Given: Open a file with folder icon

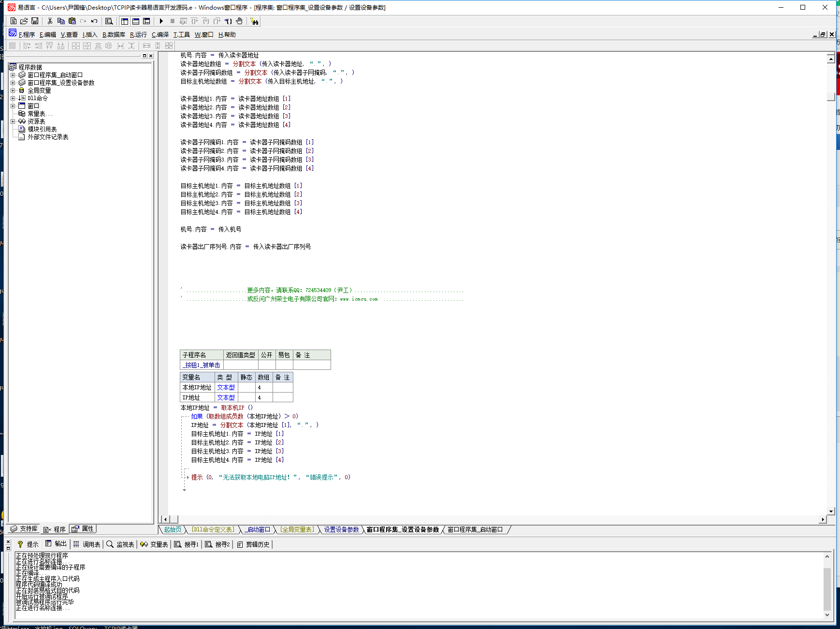Looking at the screenshot, I should 24,21.
